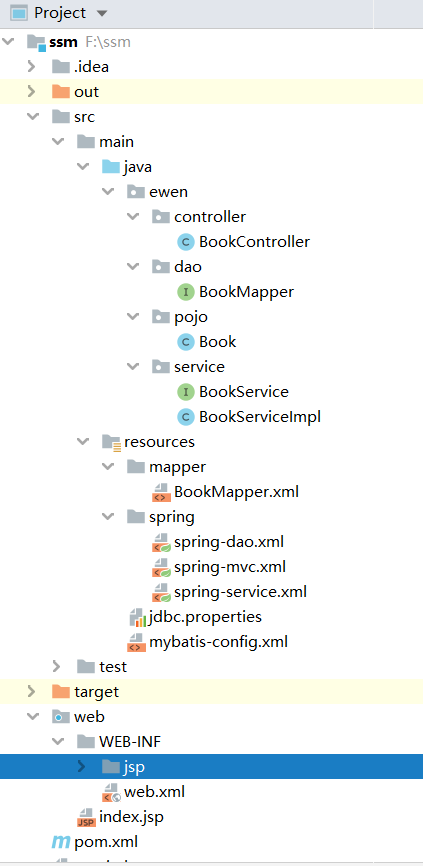Screen dimensions: 423x866
Task: Click the jdbc.properties file icon
Action: [x=137, y=617]
